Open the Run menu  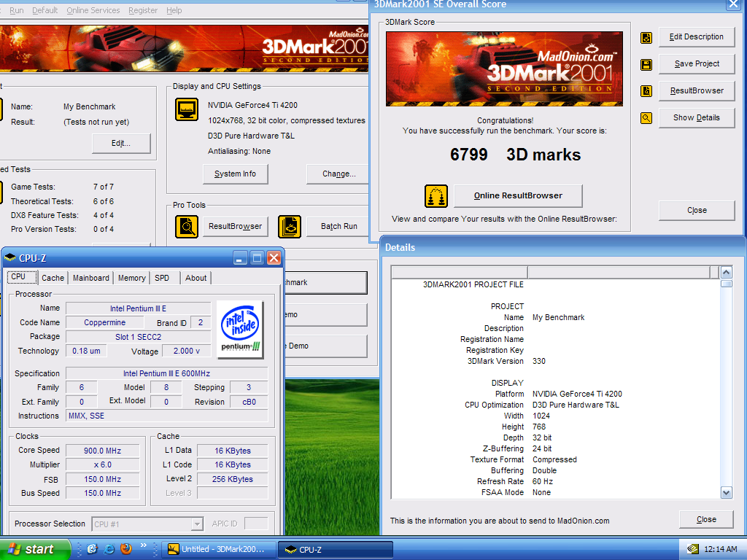17,10
